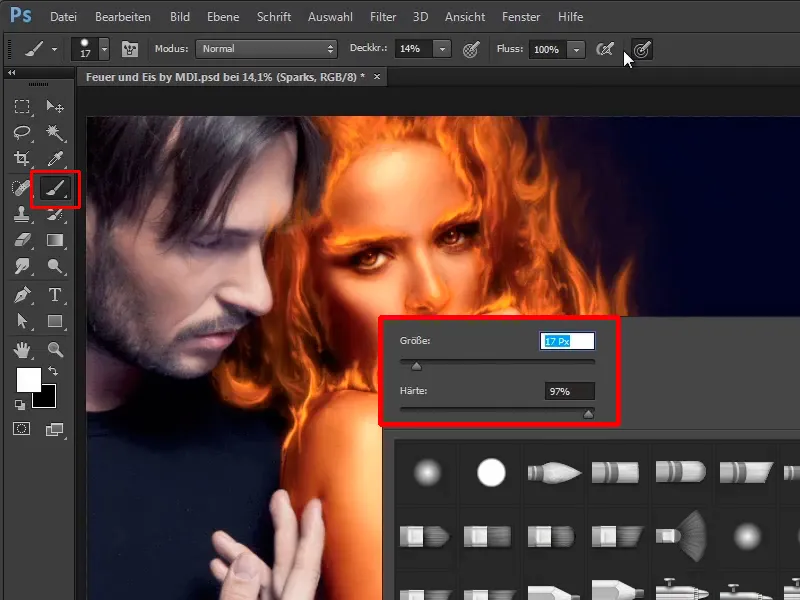The height and width of the screenshot is (600, 800).
Task: Select the Zoom tool
Action: click(x=55, y=349)
